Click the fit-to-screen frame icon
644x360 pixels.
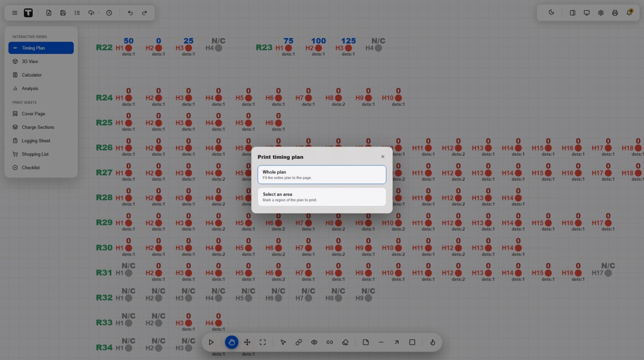[263, 342]
